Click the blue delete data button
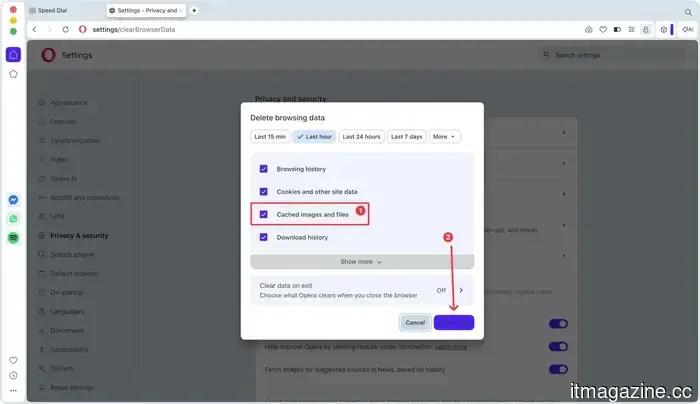Screen dimensions: 700x404 tap(454, 322)
